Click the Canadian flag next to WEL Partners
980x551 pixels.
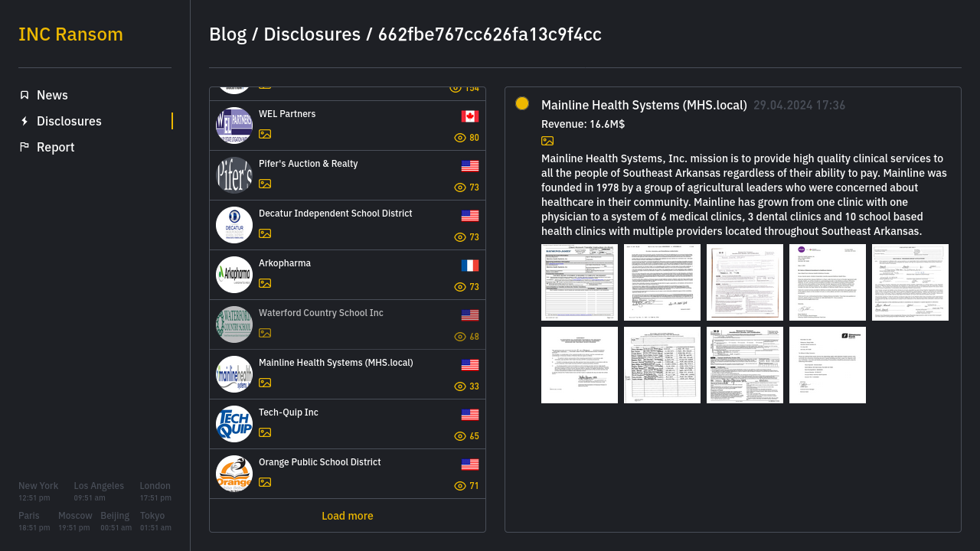point(470,116)
